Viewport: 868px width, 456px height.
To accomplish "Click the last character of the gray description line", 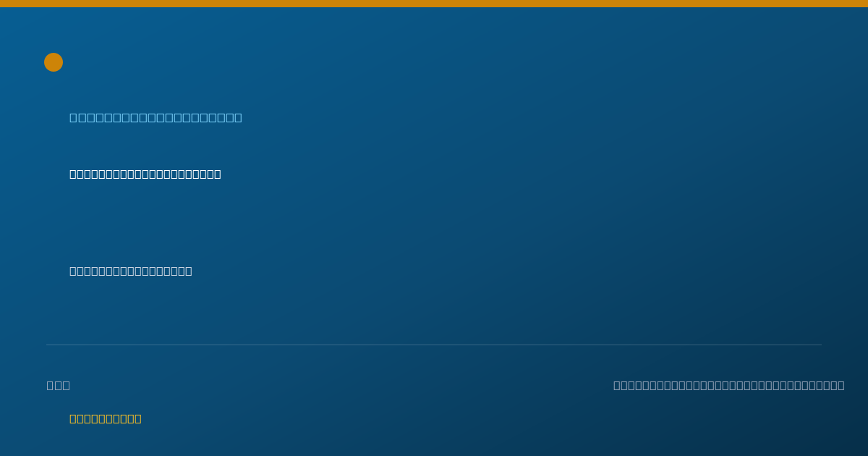I will tap(188, 271).
